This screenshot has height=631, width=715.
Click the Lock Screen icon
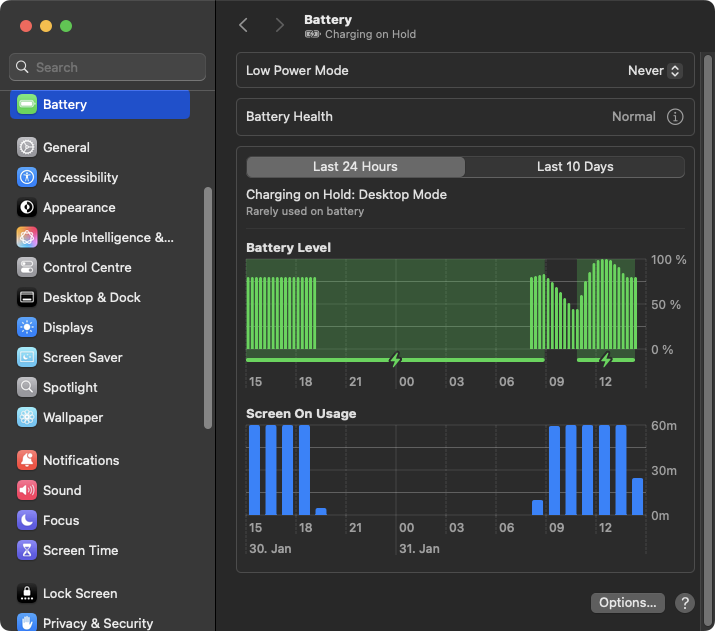click(27, 593)
